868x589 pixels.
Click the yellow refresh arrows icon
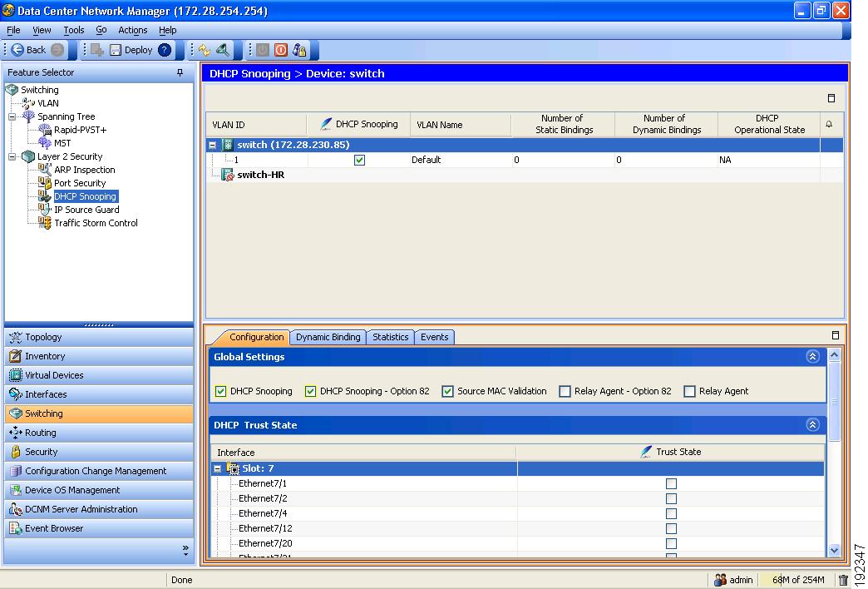pos(205,50)
